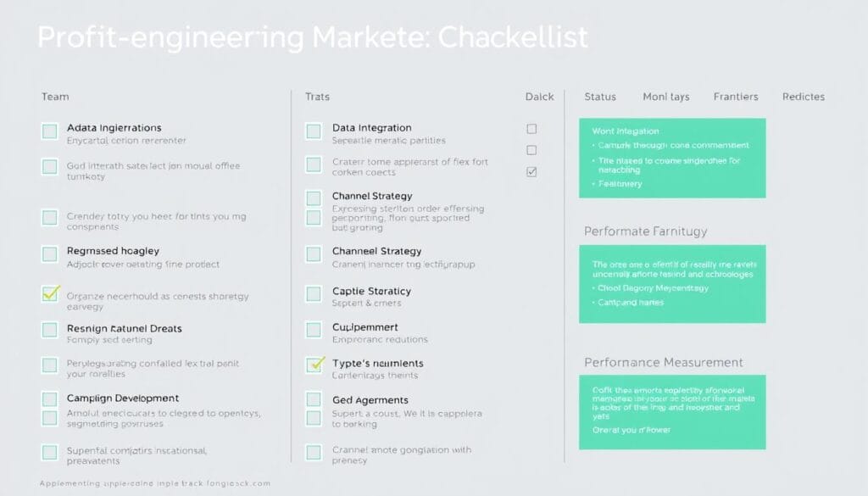This screenshot has height=496, width=868.
Task: Check the Data Integration checkbox
Action: click(314, 131)
